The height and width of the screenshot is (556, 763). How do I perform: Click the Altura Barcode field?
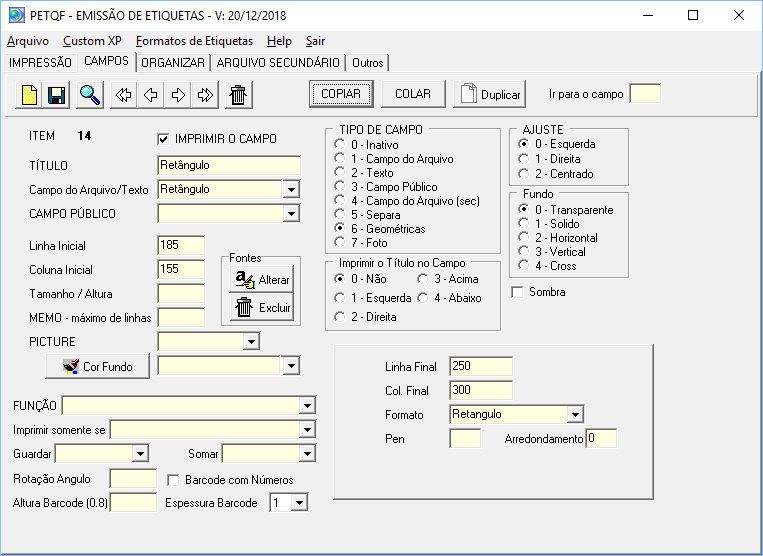click(x=133, y=502)
